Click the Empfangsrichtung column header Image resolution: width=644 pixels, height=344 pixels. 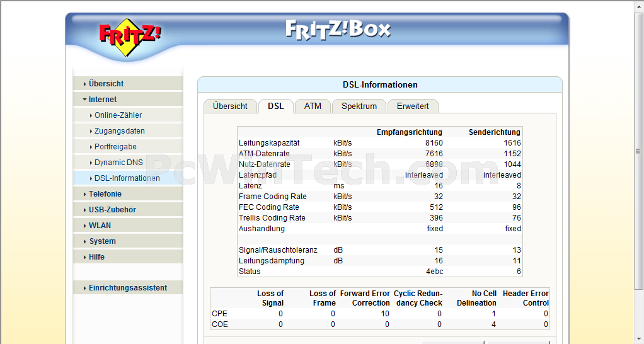coord(410,132)
